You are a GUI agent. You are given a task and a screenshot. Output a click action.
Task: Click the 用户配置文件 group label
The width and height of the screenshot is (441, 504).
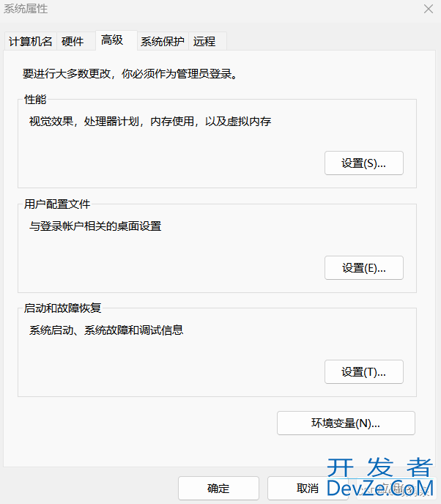57,204
